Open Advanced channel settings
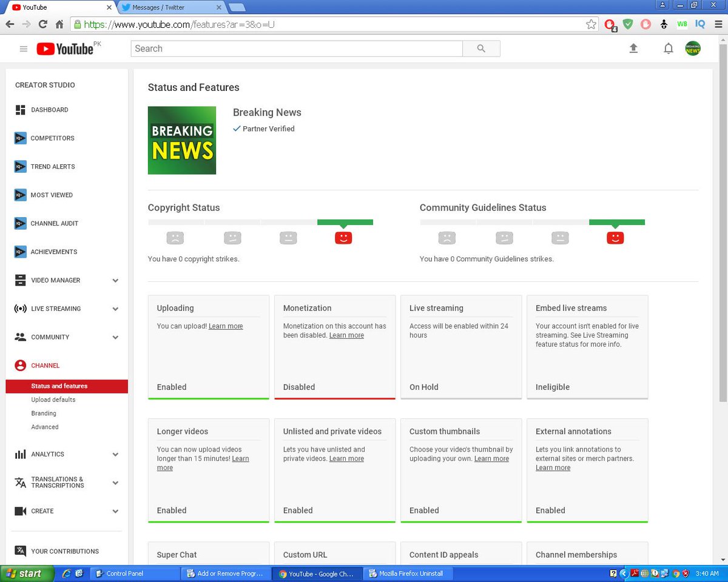 pos(45,427)
